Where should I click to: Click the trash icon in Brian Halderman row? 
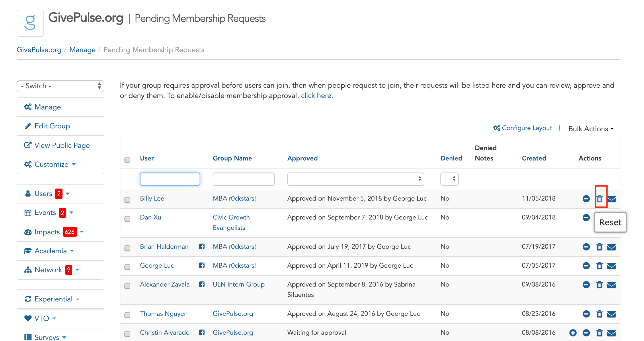point(600,247)
